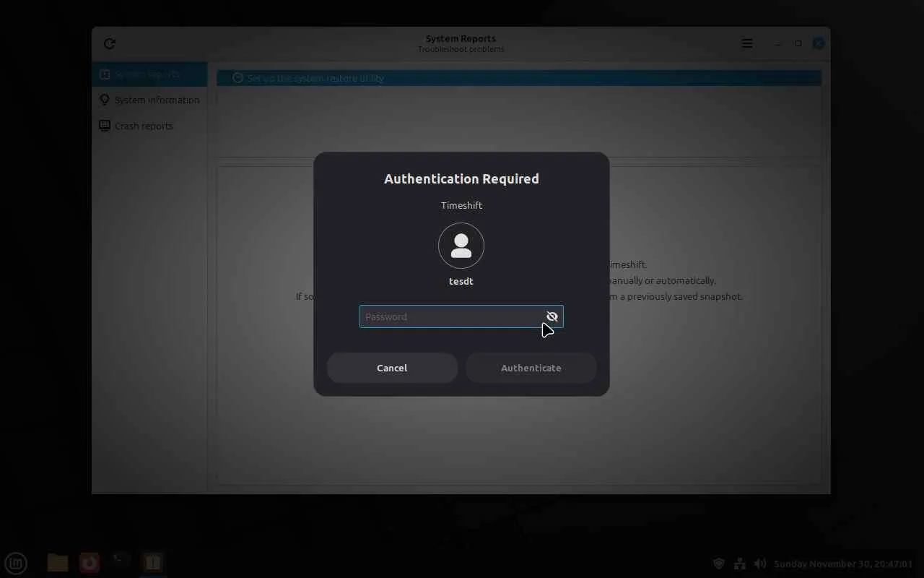Viewport: 924px width, 578px height.
Task: Launch the Files folder from the panel
Action: 58,563
